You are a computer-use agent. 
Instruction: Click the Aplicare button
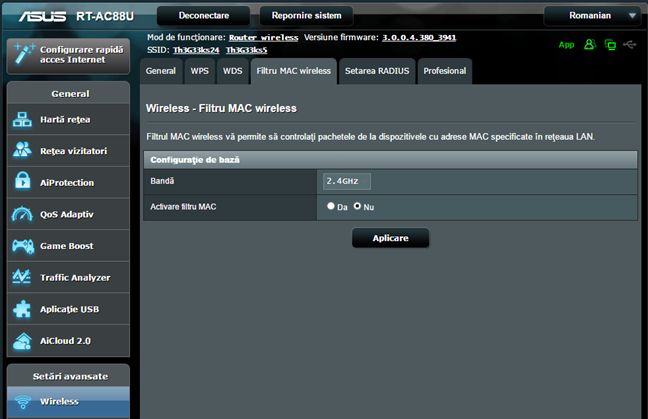coord(391,238)
